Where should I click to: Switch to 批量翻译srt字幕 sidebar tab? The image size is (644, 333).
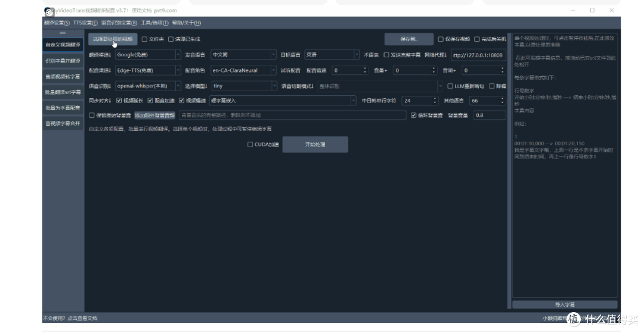63,92
